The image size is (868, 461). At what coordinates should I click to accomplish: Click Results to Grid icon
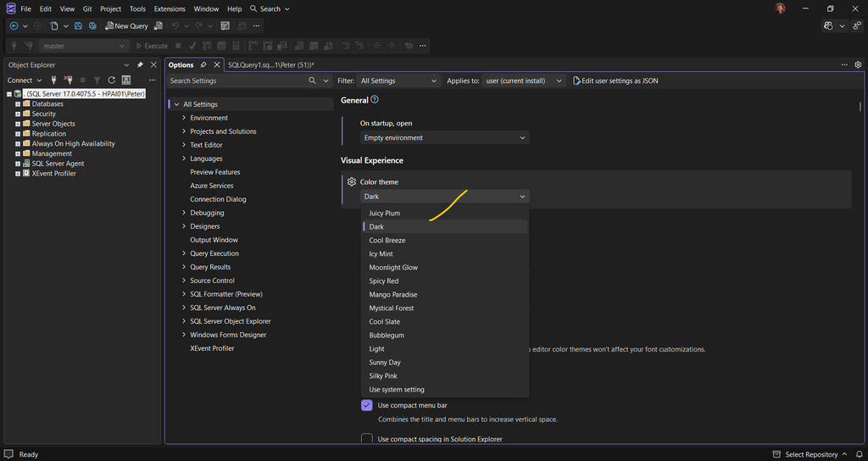314,46
